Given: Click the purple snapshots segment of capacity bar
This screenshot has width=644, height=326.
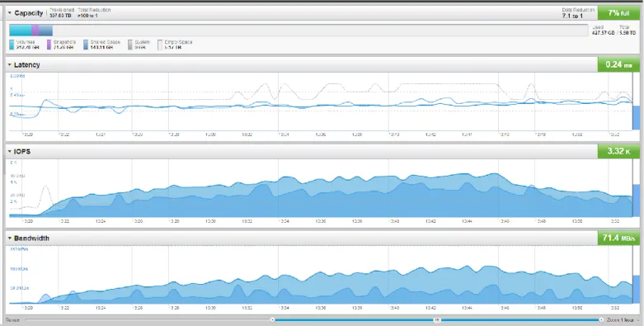Looking at the screenshot, I should 35,31.
